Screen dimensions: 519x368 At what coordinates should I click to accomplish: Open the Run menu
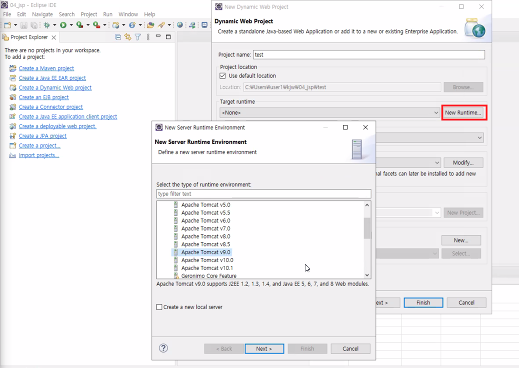tap(107, 14)
